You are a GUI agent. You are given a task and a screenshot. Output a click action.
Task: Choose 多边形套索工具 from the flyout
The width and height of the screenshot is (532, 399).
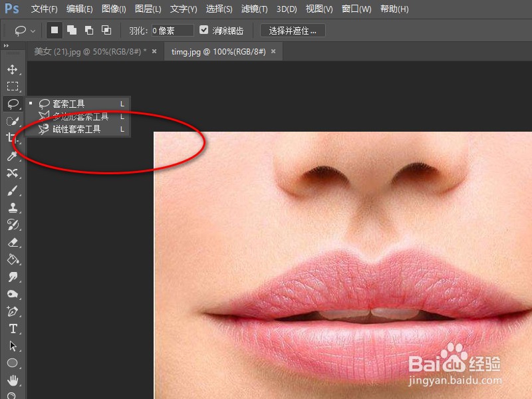(78, 116)
